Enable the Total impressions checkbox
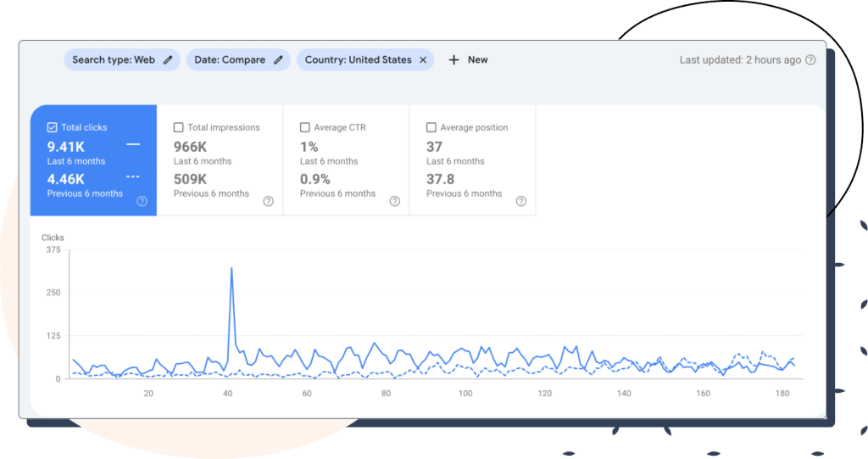The width and height of the screenshot is (868, 459). coord(178,127)
